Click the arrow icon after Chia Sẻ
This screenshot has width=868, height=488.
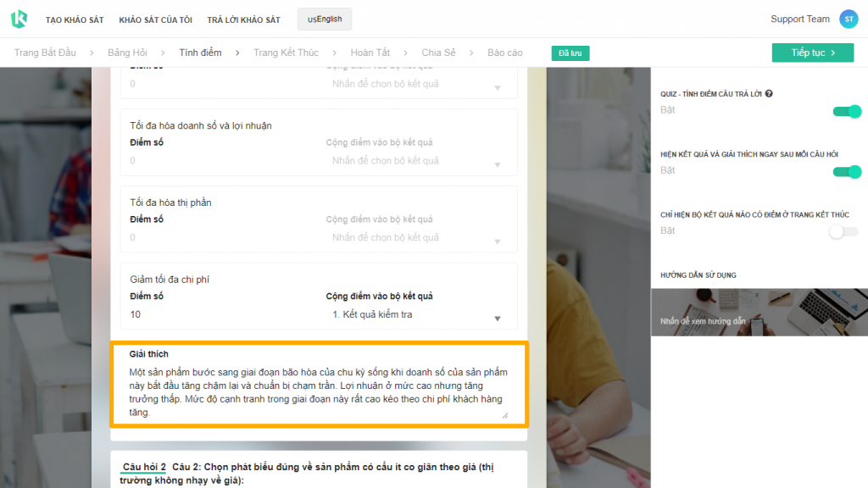471,53
